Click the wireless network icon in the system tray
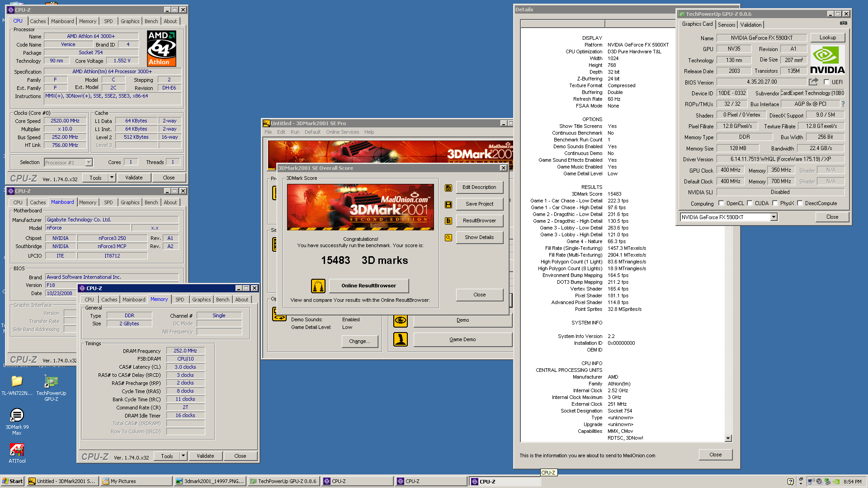 (811, 481)
